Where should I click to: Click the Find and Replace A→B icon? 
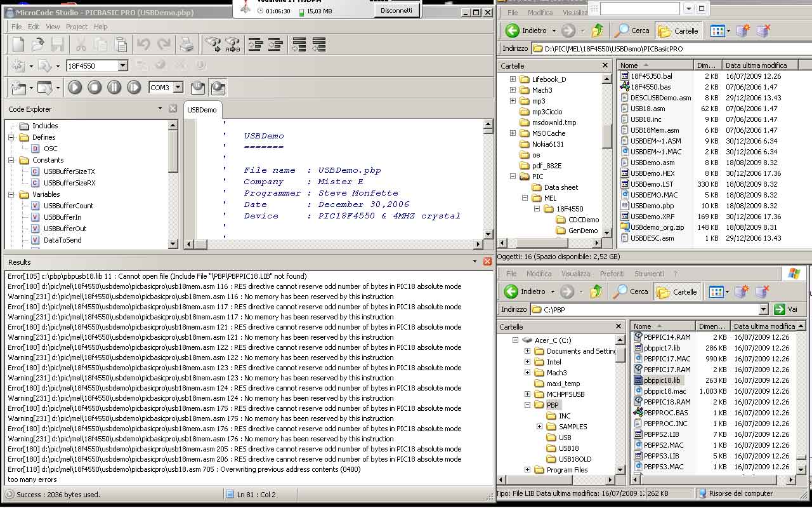click(232, 44)
